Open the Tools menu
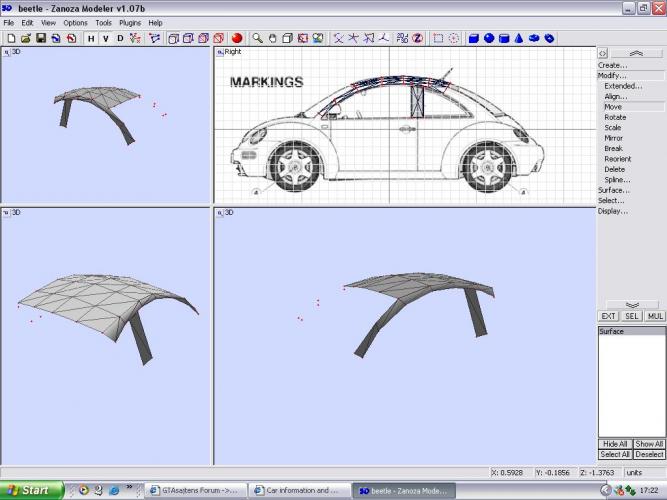667x500 pixels. coord(103,22)
